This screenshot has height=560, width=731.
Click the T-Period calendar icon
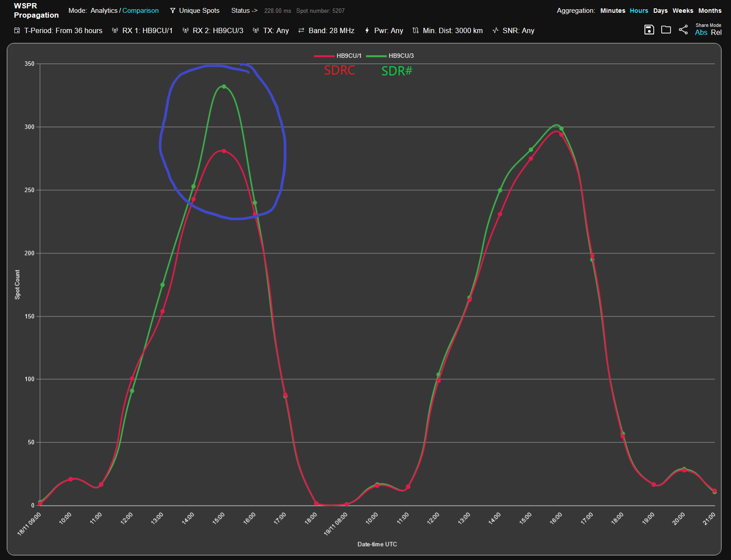click(x=17, y=30)
